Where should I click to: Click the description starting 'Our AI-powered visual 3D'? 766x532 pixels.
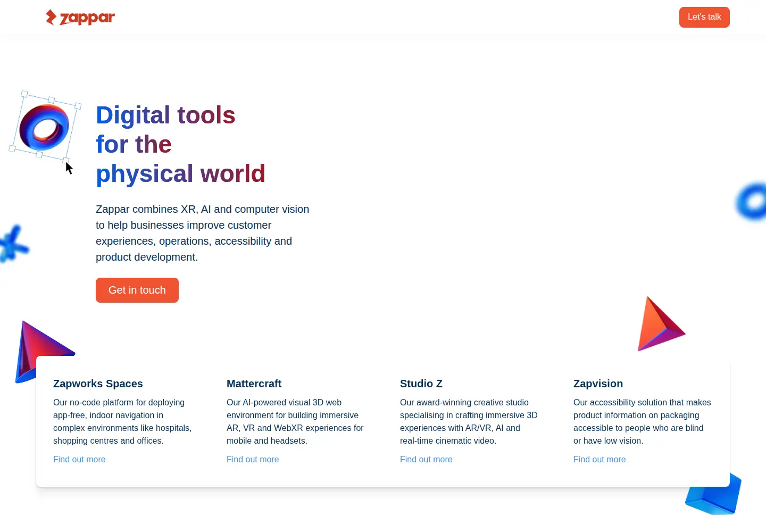[x=295, y=421]
